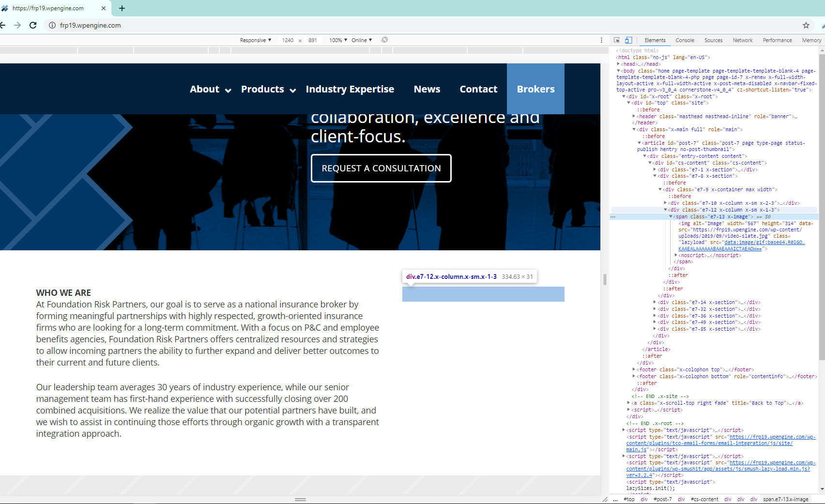Open the Responsive device dropdown
The width and height of the screenshot is (825, 504).
(256, 40)
